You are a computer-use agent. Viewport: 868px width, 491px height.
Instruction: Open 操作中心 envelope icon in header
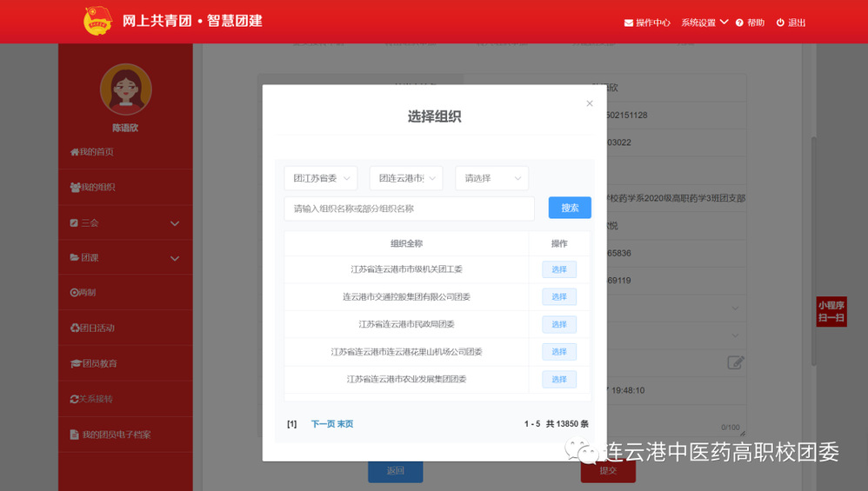[x=629, y=23]
